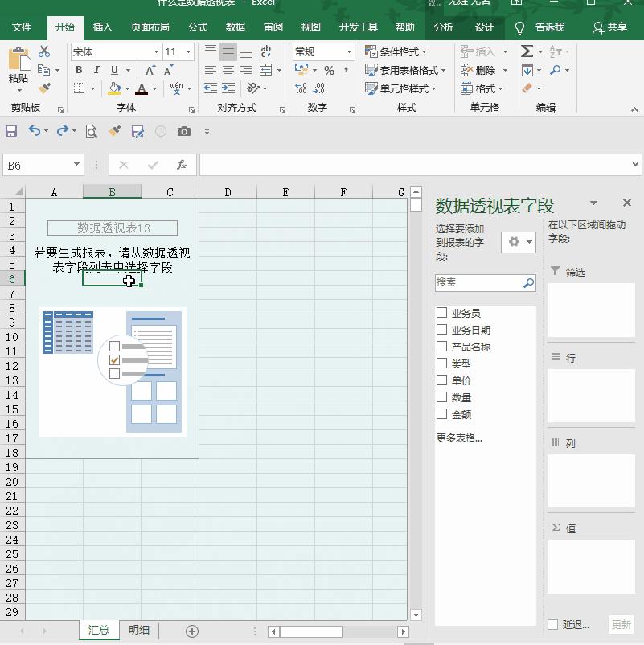The width and height of the screenshot is (644, 645).
Task: Apply bold formatting with the B icon
Action: (x=78, y=71)
